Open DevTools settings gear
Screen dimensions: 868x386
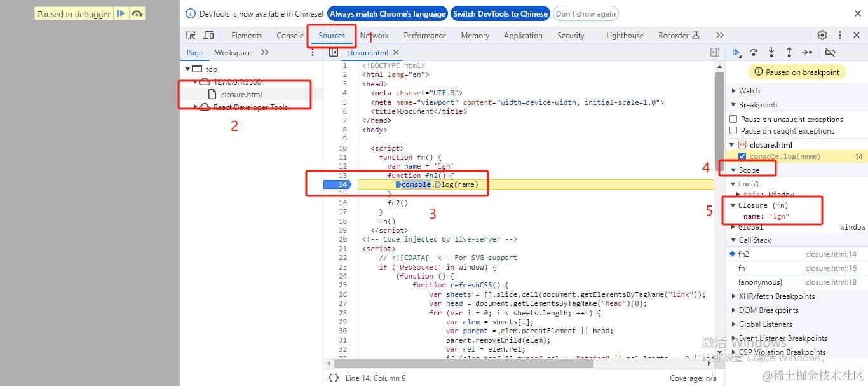pos(822,35)
